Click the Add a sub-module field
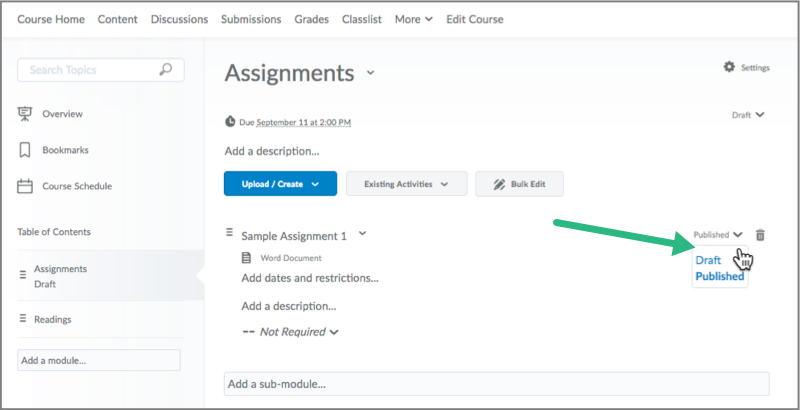800x410 pixels. pyautogui.click(x=496, y=384)
